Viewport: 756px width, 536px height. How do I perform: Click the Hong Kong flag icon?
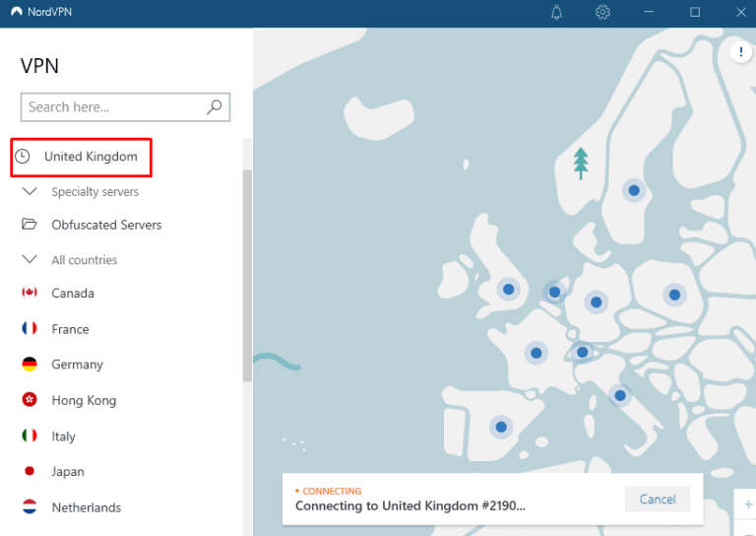(x=30, y=400)
